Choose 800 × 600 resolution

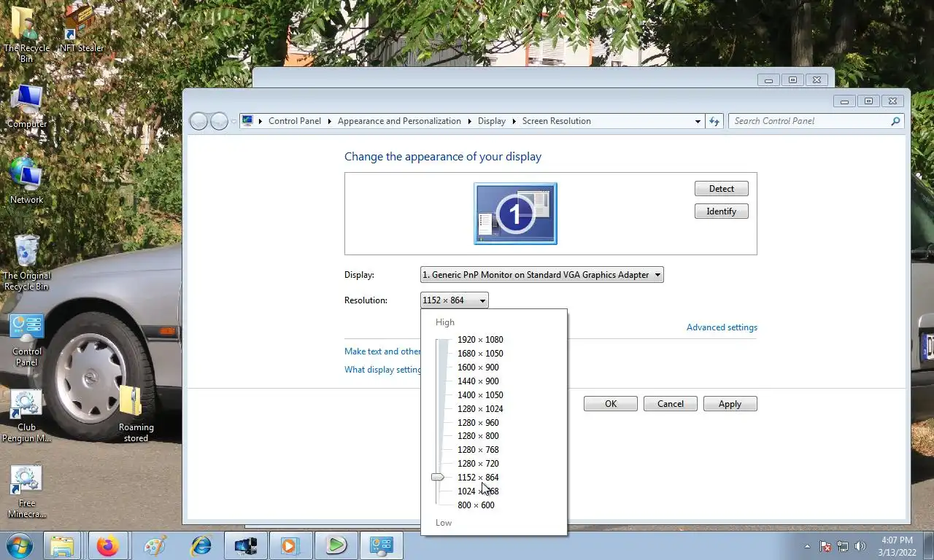pyautogui.click(x=476, y=505)
